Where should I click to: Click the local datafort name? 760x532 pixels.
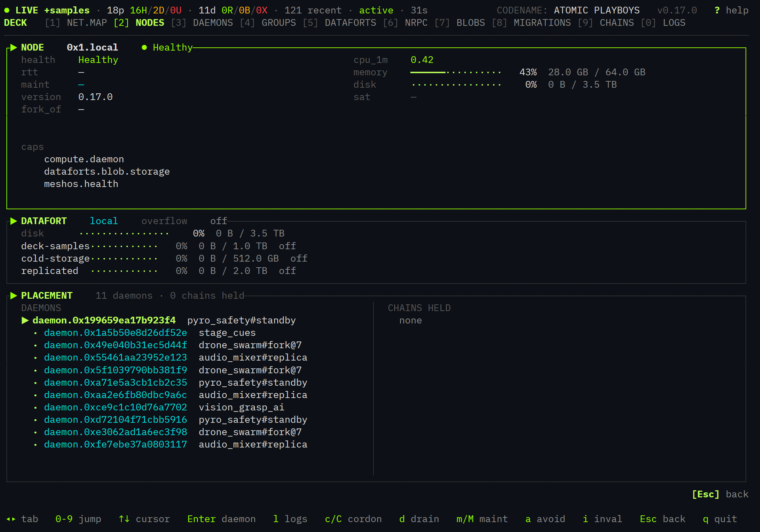104,221
